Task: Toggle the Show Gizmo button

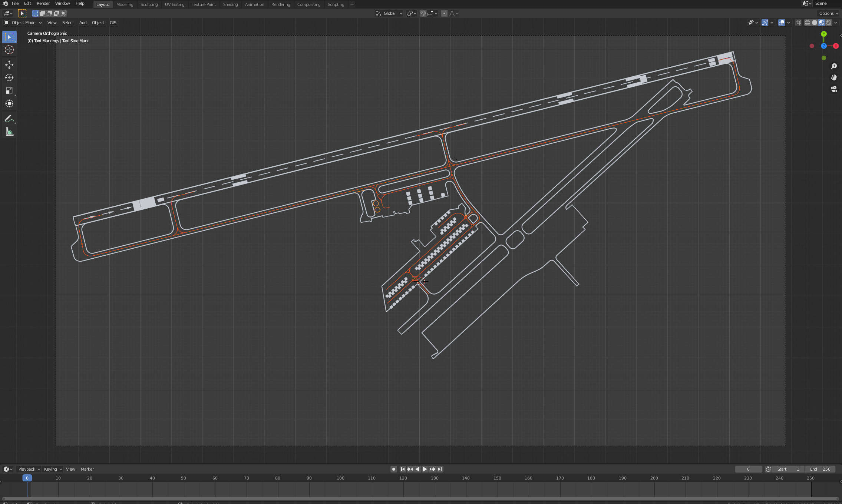Action: pos(765,23)
